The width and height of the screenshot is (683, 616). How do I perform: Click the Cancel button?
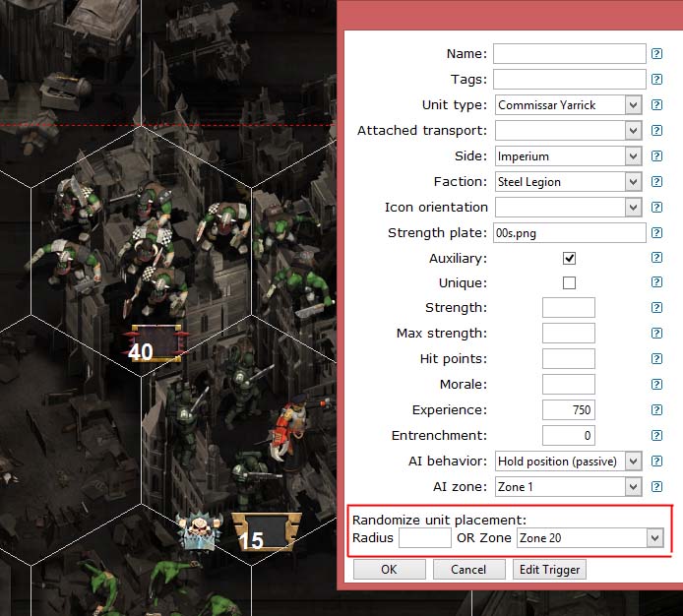[468, 570]
